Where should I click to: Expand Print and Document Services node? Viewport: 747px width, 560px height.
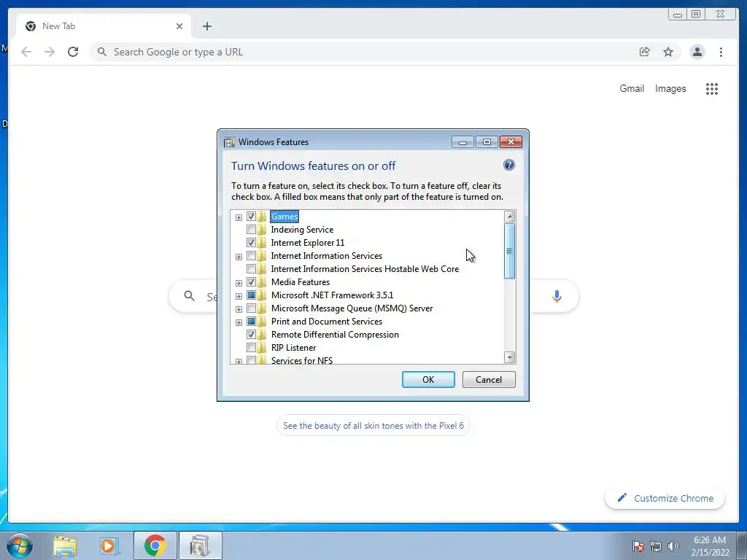tap(239, 322)
